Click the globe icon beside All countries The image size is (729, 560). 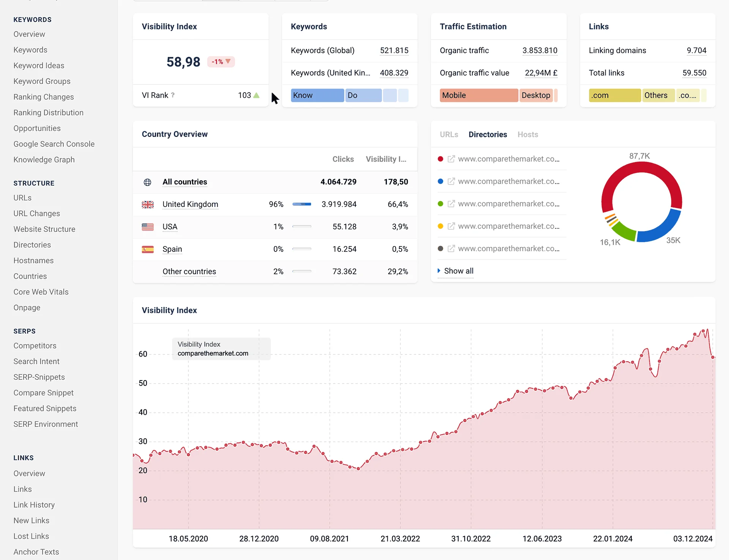click(x=147, y=182)
